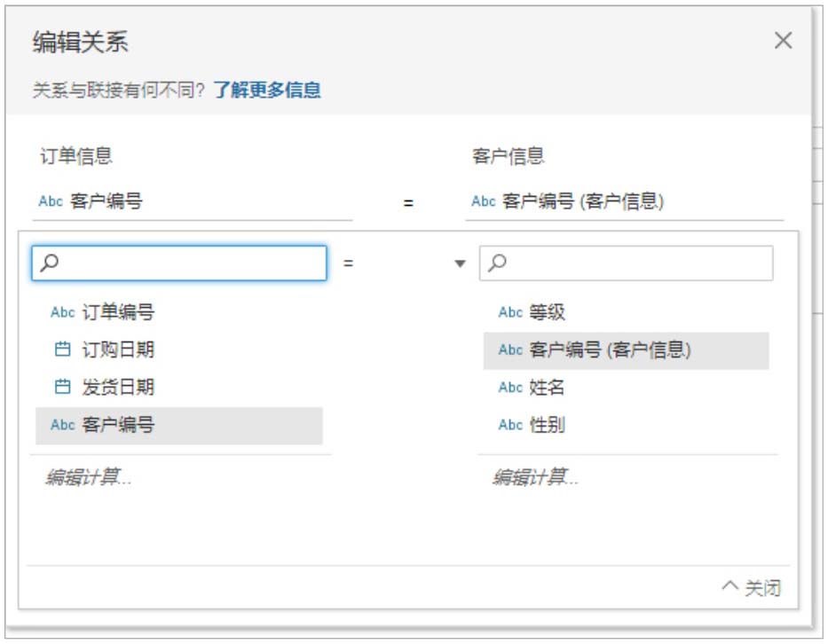This screenshot has height=644, width=828.
Task: Choose 发货日期 field in left list
Action: point(118,387)
